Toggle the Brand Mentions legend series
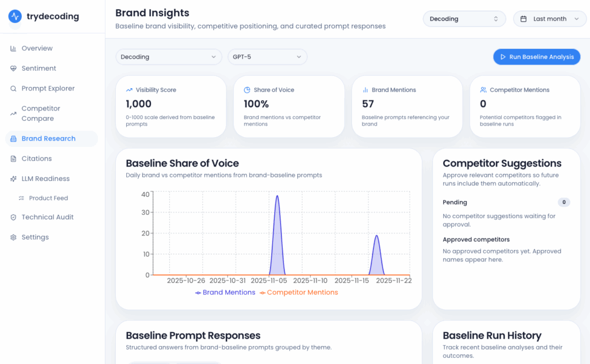The width and height of the screenshot is (590, 364). (x=225, y=293)
